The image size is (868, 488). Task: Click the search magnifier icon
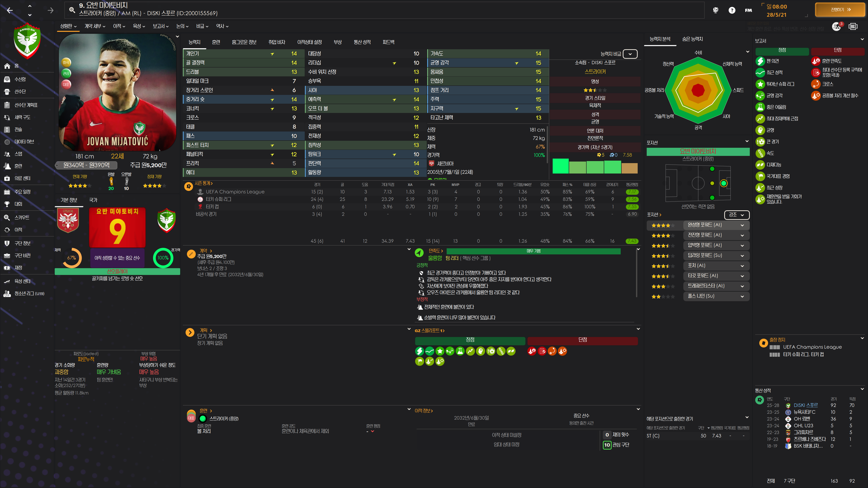[72, 10]
